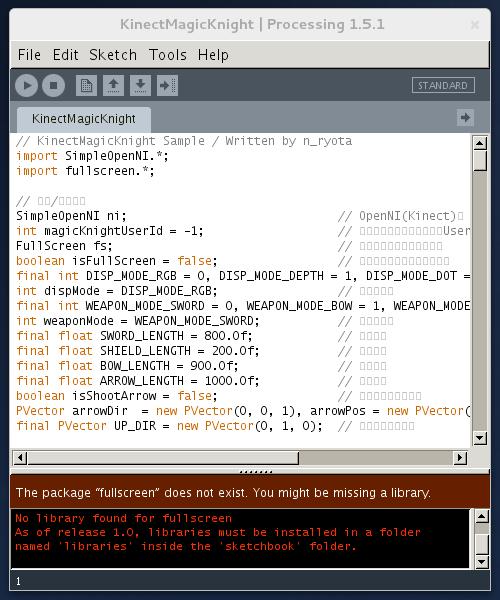This screenshot has height=600, width=500.
Task: Click 'BOW_LENGTH = 900.0f;' line
Action: tap(127, 366)
